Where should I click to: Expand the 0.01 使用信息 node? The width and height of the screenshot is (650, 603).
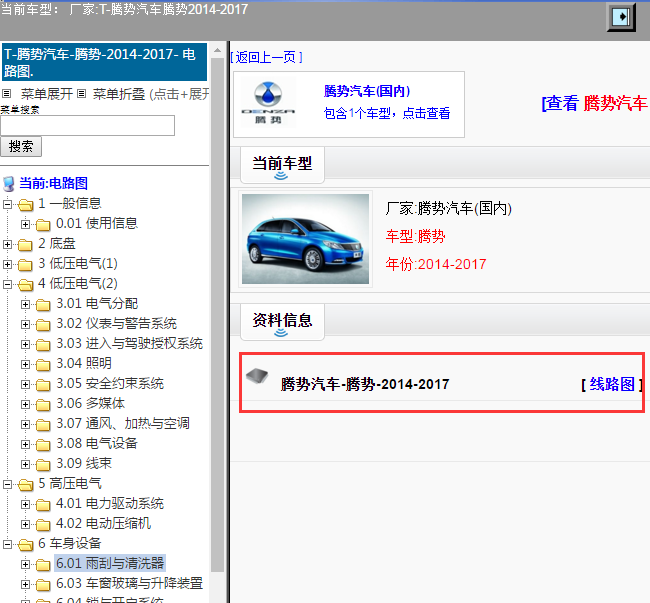(25, 224)
